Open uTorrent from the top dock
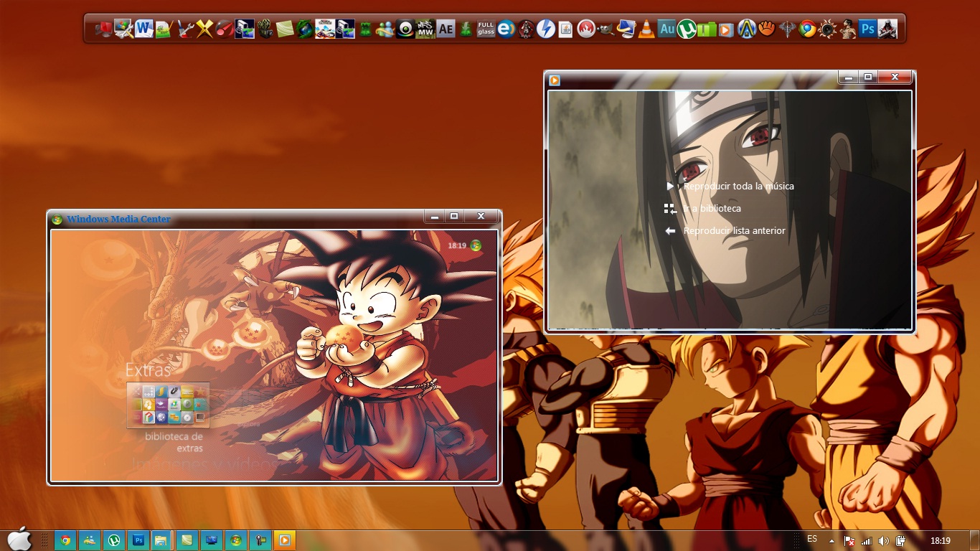This screenshot has height=551, width=980. point(687,29)
